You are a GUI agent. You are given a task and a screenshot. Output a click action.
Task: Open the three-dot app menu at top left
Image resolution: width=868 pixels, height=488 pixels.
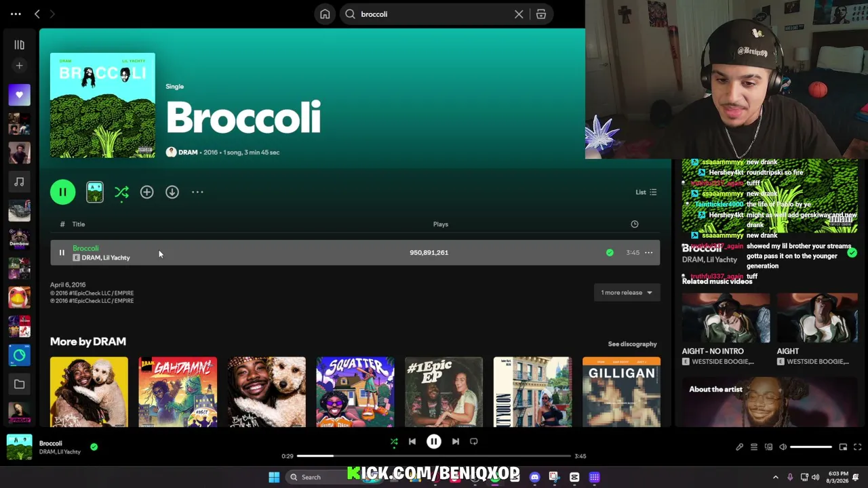[16, 14]
